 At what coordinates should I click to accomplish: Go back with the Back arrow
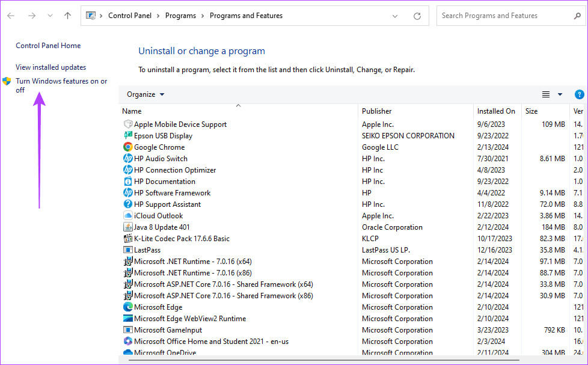(x=11, y=16)
